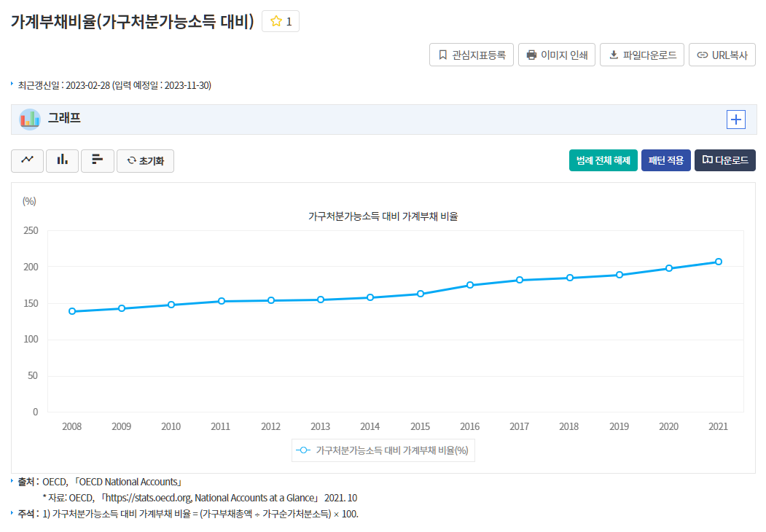Click the 2010 data point
Image resolution: width=766 pixels, height=532 pixels.
[x=171, y=305]
